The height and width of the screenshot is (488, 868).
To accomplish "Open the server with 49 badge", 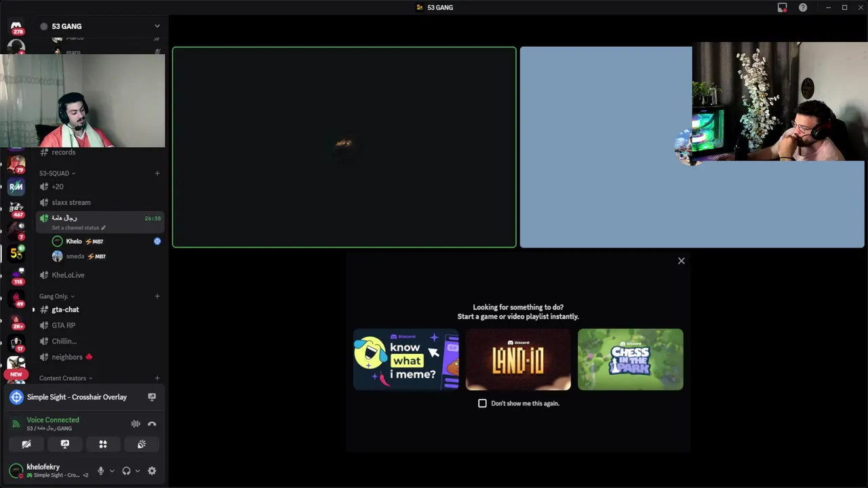I will (x=16, y=298).
